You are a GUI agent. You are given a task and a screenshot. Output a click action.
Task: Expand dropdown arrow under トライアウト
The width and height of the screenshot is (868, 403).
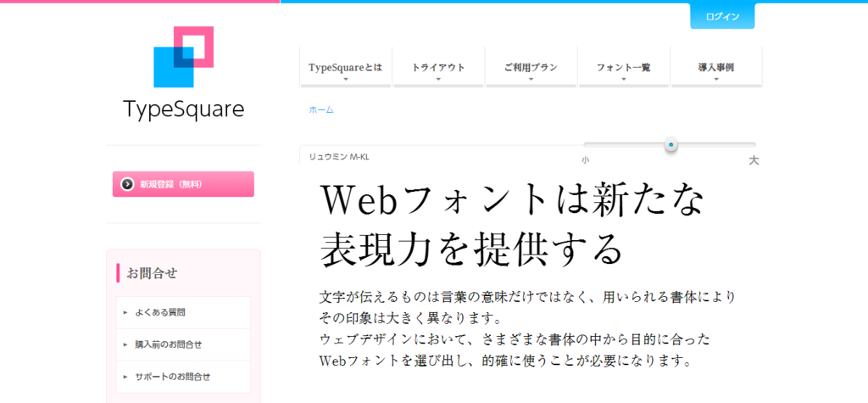(438, 79)
